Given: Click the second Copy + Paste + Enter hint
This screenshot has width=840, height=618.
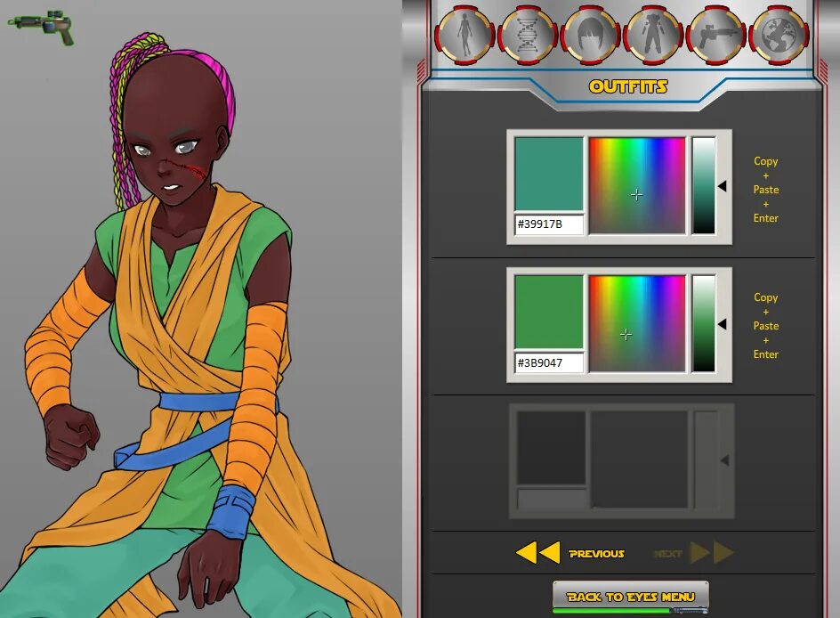Looking at the screenshot, I should 766,325.
